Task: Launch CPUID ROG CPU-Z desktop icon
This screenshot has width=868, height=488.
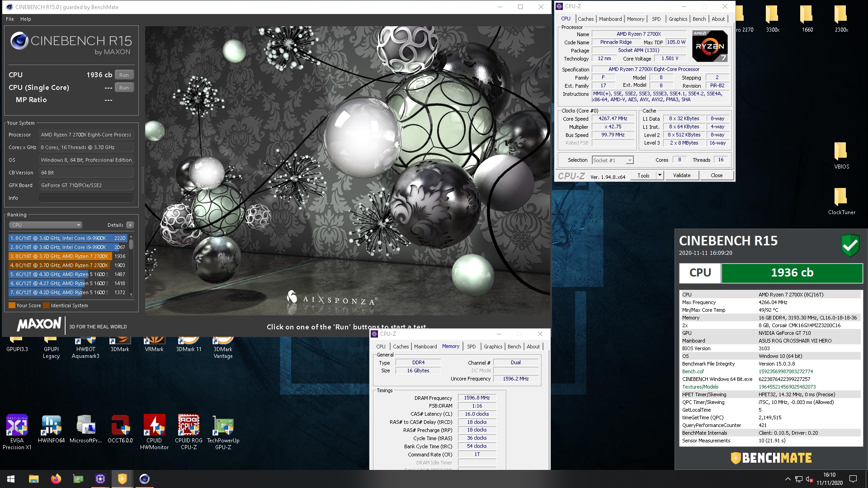Action: [x=189, y=432]
